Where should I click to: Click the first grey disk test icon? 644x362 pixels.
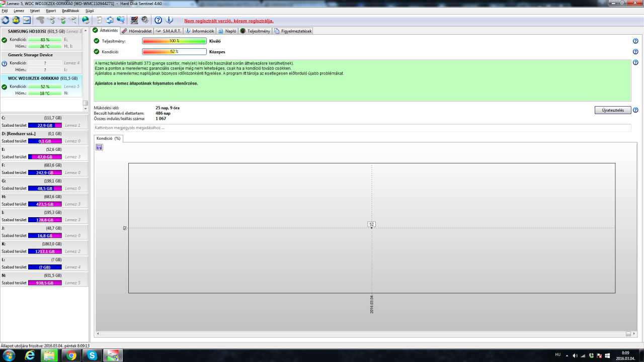tap(40, 20)
